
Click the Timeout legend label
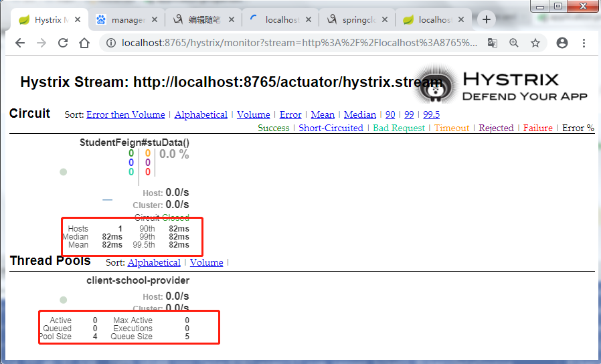pyautogui.click(x=452, y=128)
